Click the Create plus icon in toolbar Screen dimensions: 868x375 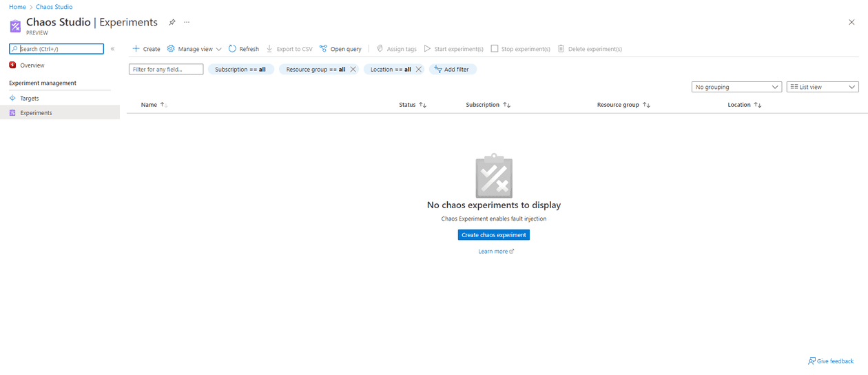[x=136, y=49]
